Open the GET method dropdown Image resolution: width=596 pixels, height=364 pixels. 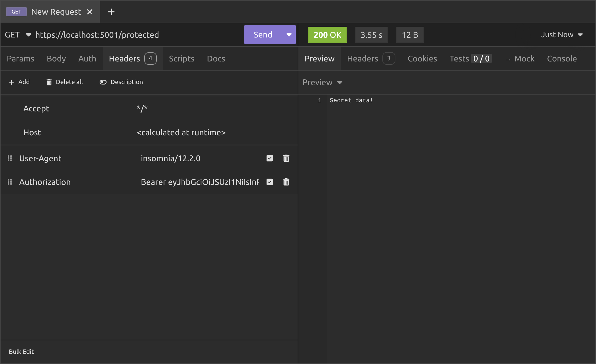point(18,35)
